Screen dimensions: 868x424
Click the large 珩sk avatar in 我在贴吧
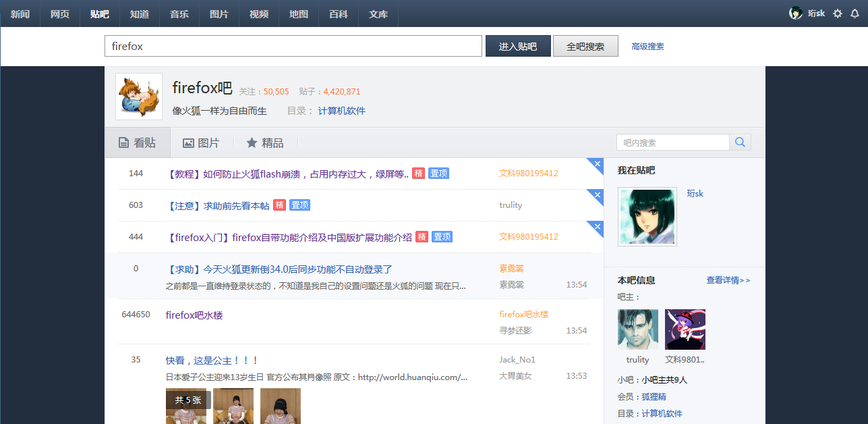click(x=647, y=217)
